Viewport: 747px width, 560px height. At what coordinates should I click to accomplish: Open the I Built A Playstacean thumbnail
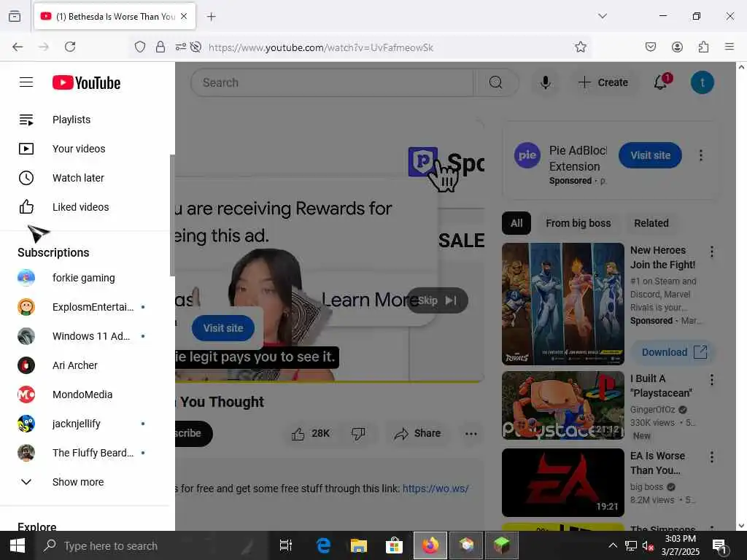562,405
